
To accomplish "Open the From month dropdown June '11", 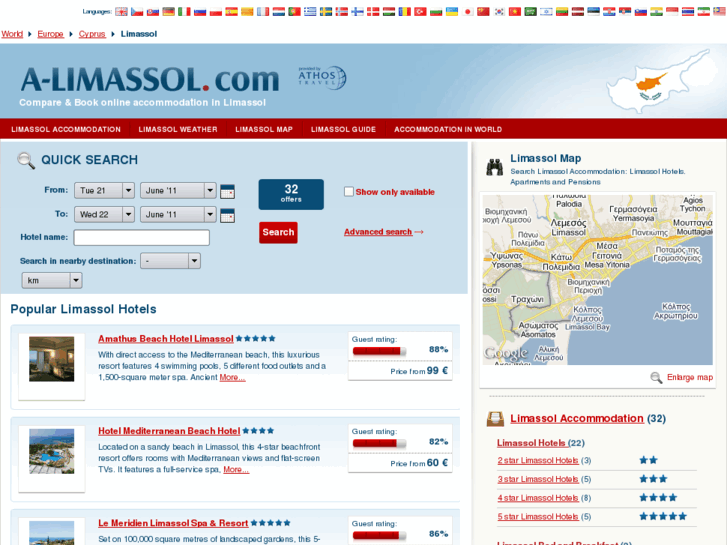I will coord(179,190).
